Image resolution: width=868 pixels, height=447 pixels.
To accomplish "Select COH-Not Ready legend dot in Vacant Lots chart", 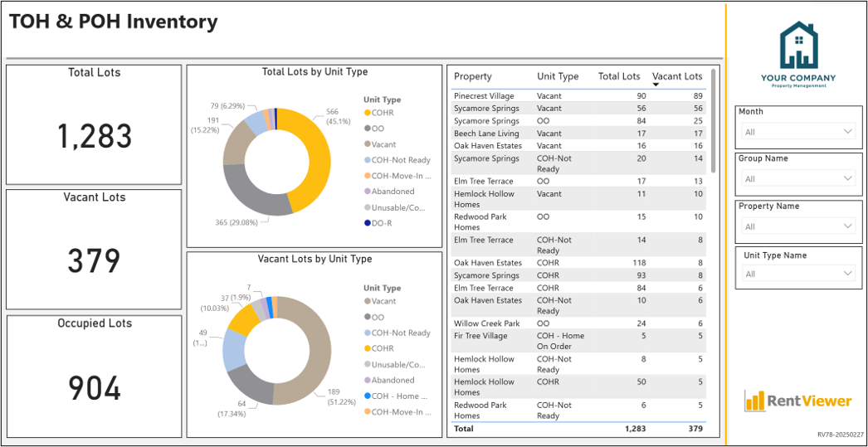I will [x=368, y=333].
